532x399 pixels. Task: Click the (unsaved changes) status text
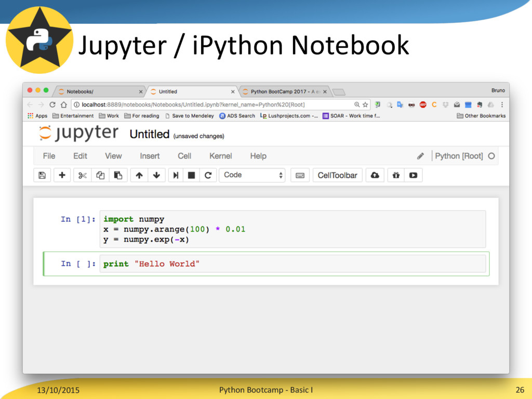point(199,136)
